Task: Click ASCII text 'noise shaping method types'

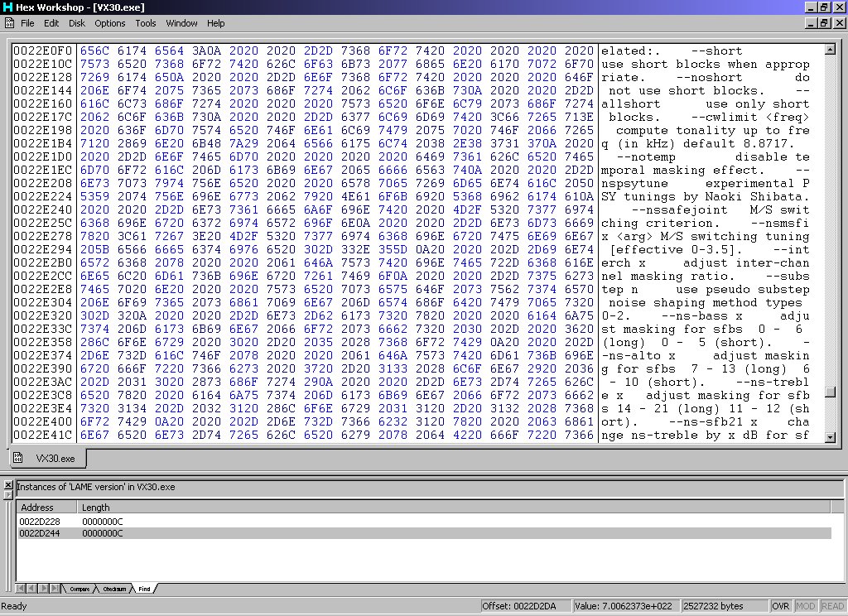Action: (x=706, y=302)
